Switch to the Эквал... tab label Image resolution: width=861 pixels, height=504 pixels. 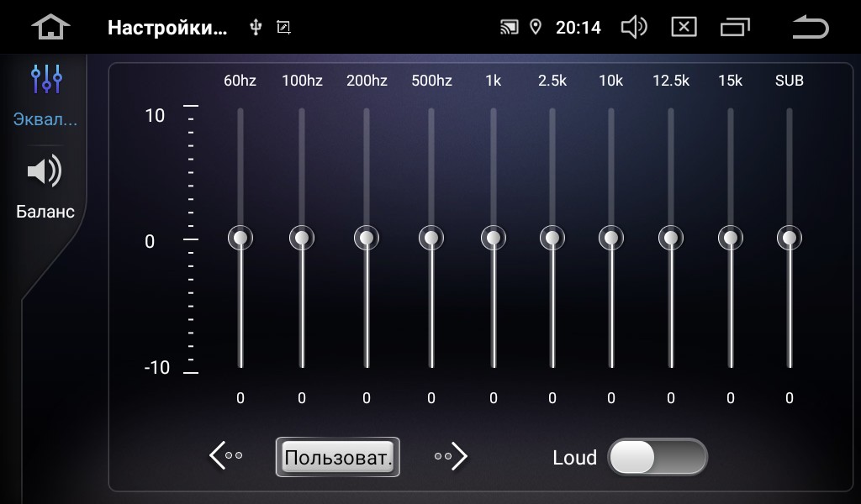(x=45, y=119)
